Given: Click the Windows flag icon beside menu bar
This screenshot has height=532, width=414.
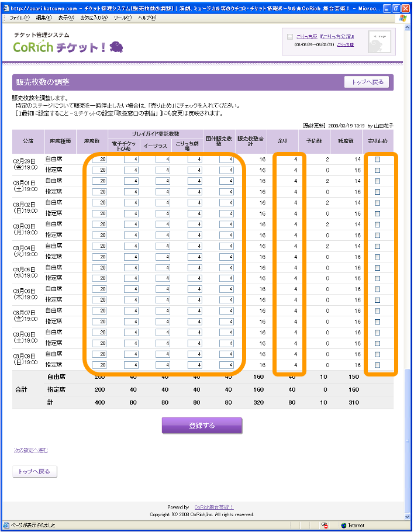Looking at the screenshot, I should pos(402,18).
